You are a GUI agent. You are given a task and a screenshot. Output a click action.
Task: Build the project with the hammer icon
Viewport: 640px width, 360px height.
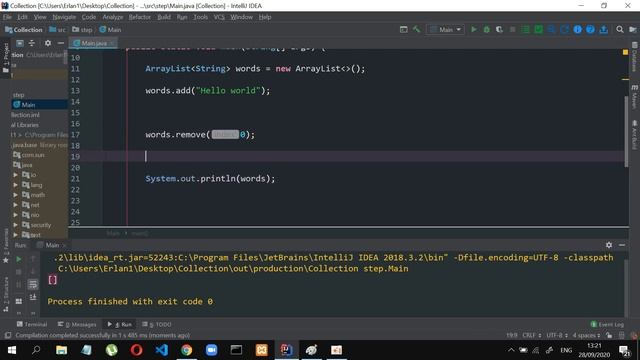point(416,29)
